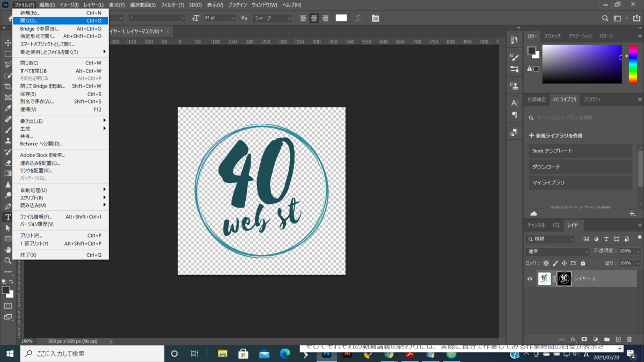
Task: Click 新規ライブラリを作成 button
Action: click(x=556, y=136)
